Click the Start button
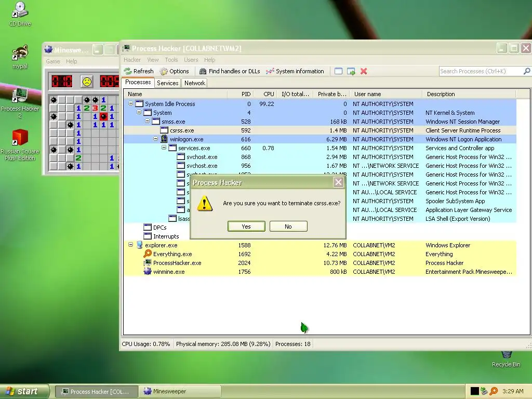Screen dimensions: 532x399 tap(24, 391)
